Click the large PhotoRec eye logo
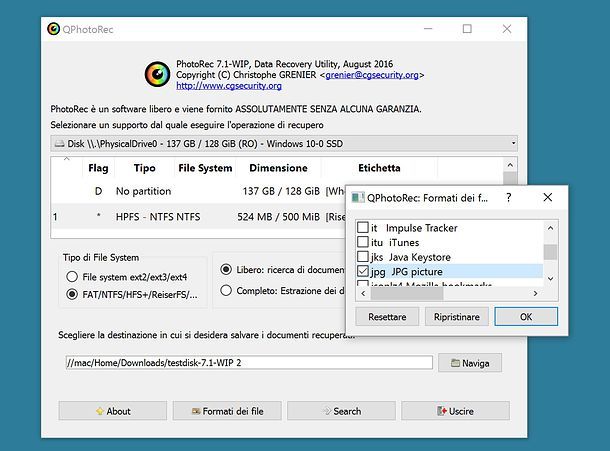The height and width of the screenshot is (451, 610). pyautogui.click(x=157, y=74)
